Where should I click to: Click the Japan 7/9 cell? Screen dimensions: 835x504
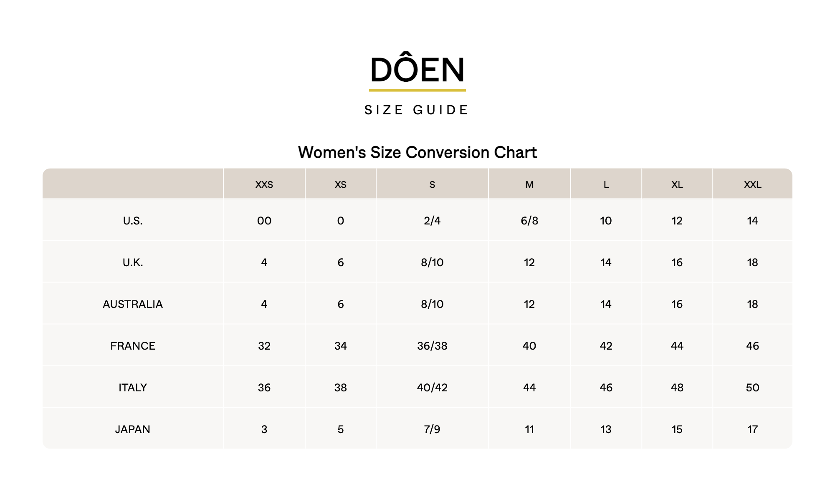pos(432,429)
